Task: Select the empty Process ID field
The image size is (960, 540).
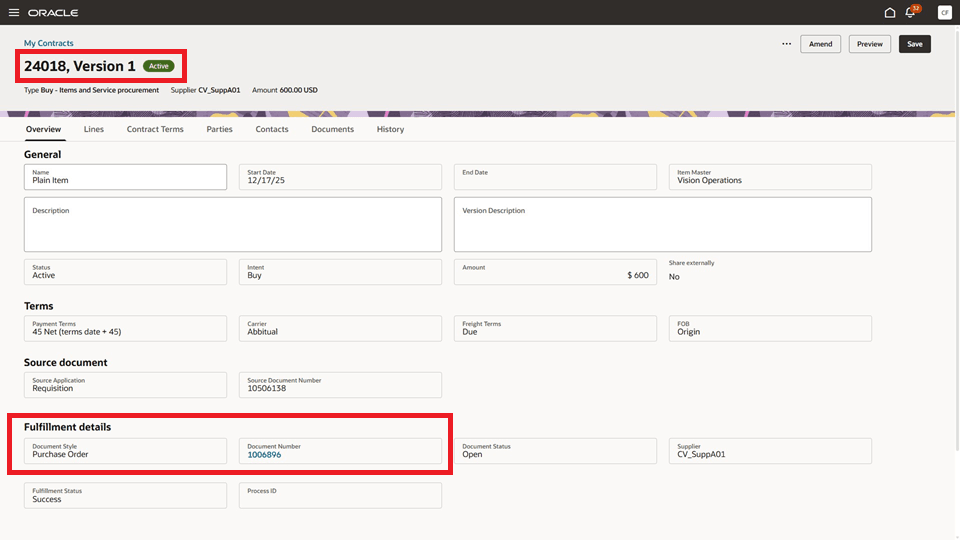Action: [340, 495]
